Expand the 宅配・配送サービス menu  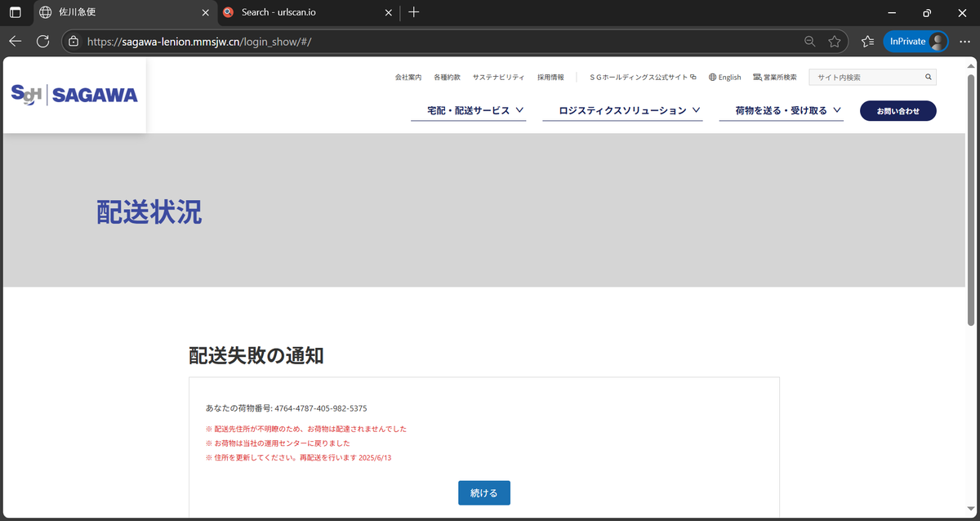pos(469,110)
